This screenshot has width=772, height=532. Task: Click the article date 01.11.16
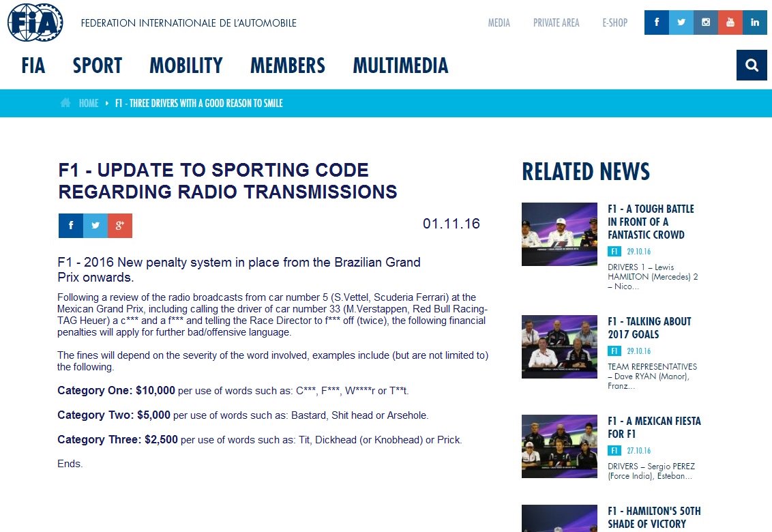coord(451,224)
